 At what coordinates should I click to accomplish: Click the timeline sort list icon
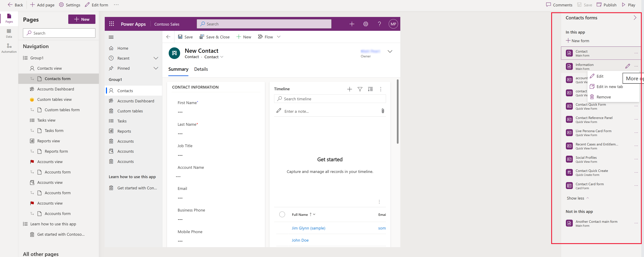click(370, 89)
